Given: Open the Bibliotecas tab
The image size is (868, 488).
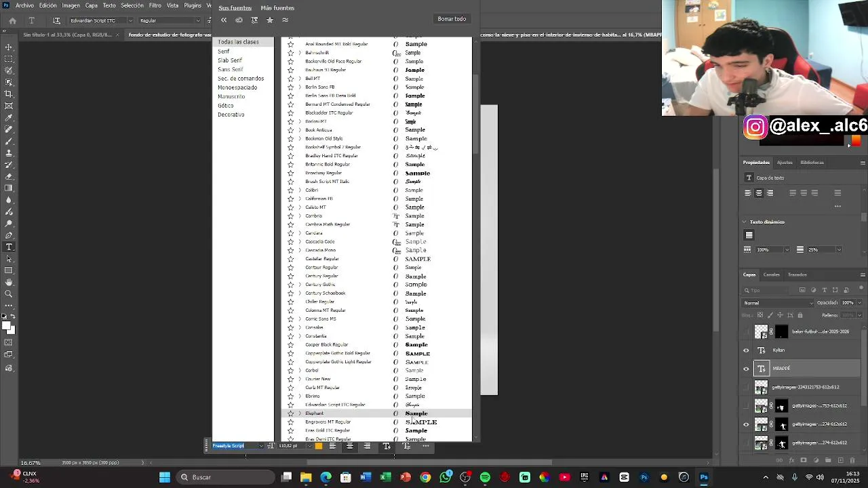Looking at the screenshot, I should coord(812,163).
